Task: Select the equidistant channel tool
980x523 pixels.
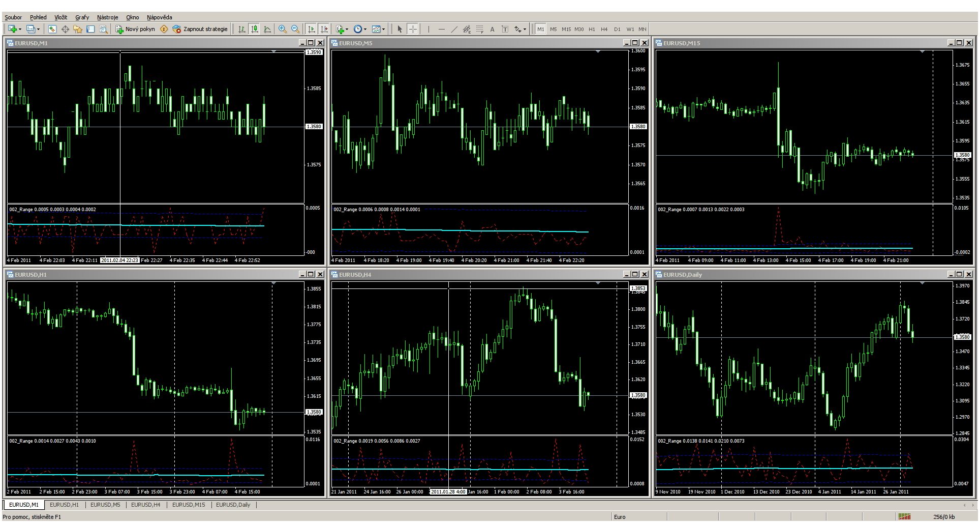Action: [467, 29]
